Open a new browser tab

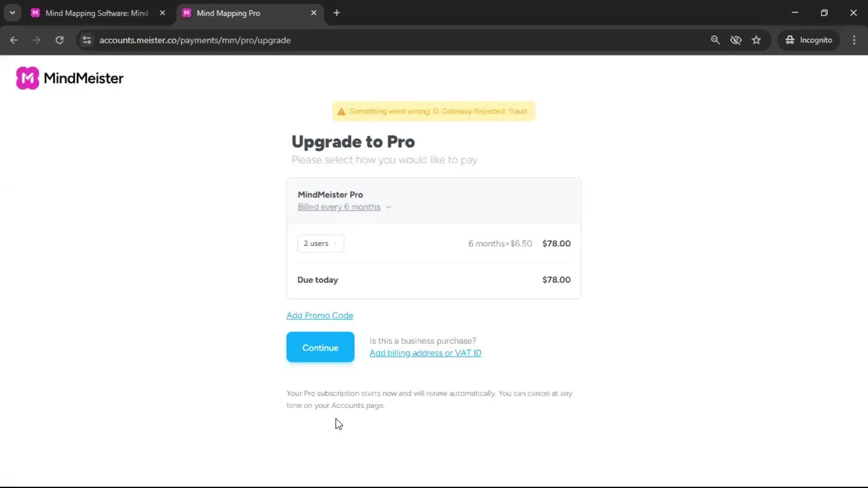(x=336, y=13)
